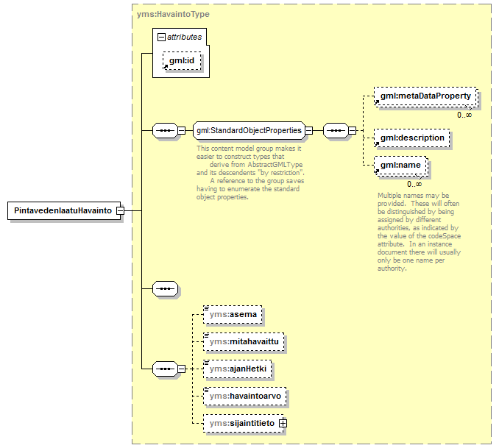The image size is (499, 448).
Task: Collapse minus toggle next to gml:metaDataProperty branch
Action: (352, 130)
